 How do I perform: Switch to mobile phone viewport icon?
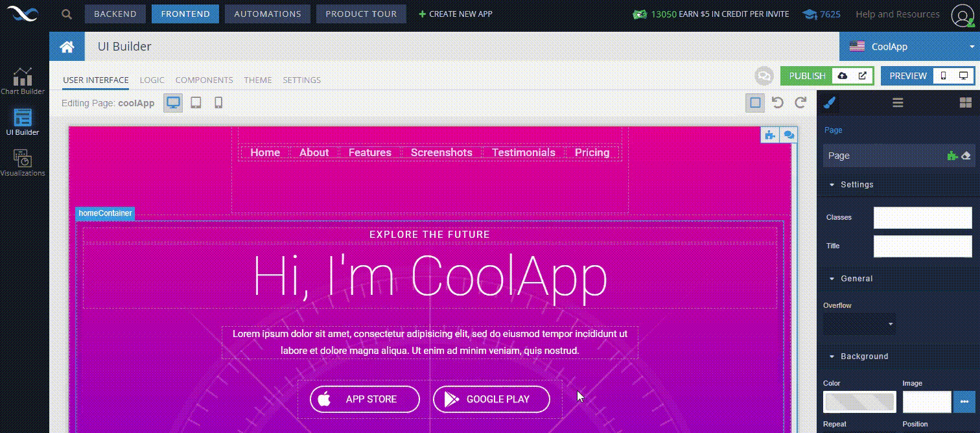coord(218,102)
